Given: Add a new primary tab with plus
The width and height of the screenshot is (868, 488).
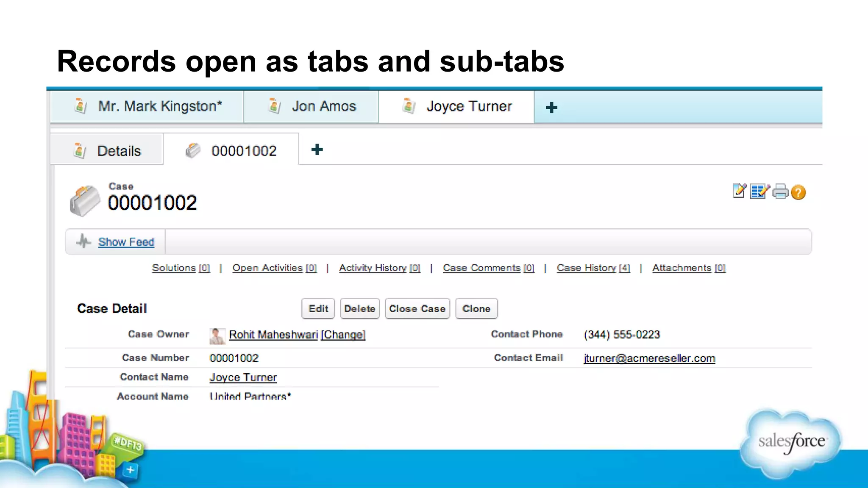Looking at the screenshot, I should pos(551,108).
